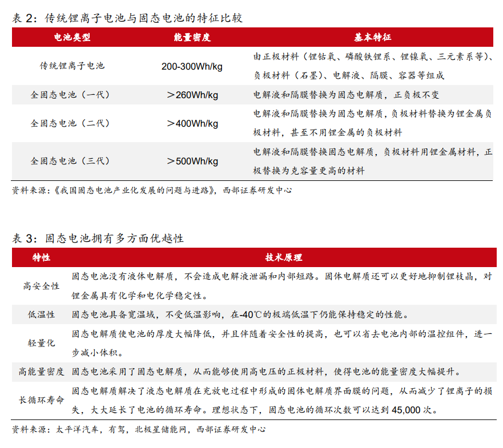Select the 基本特征 column header

coord(372,38)
